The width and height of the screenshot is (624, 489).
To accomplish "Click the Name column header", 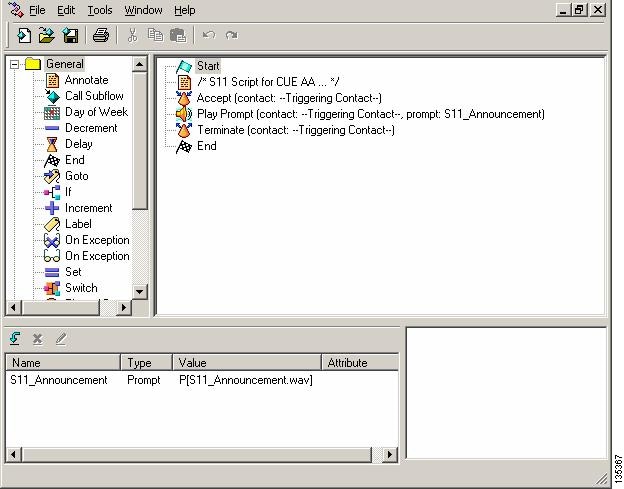I will tap(63, 362).
